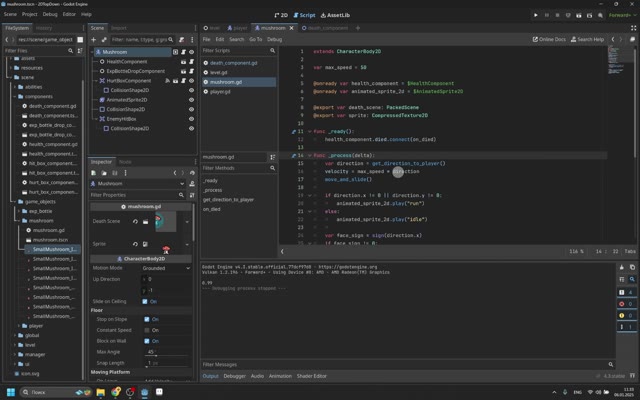The height and width of the screenshot is (400, 640).
Task: Click the Search Help button
Action: [x=587, y=40]
